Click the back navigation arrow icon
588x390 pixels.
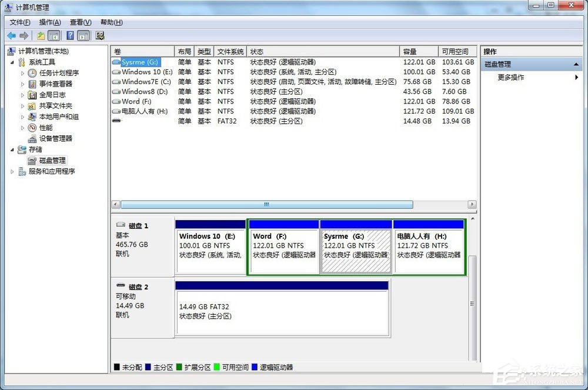pyautogui.click(x=12, y=35)
